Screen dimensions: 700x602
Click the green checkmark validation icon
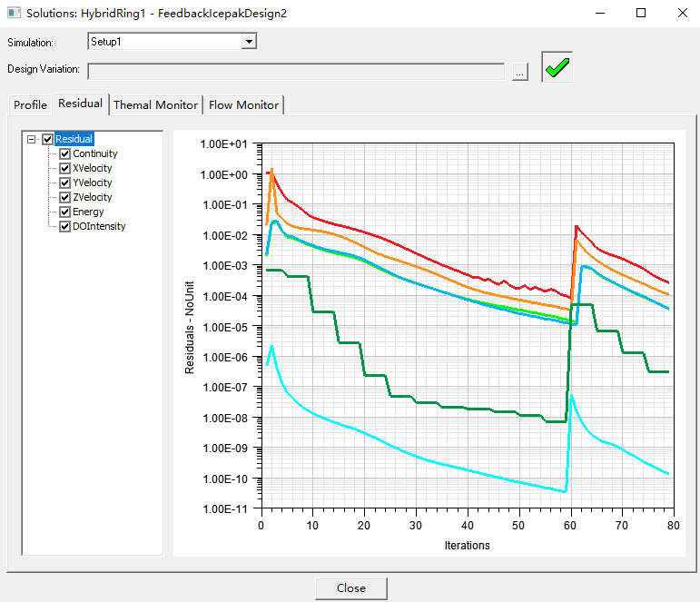pos(557,68)
